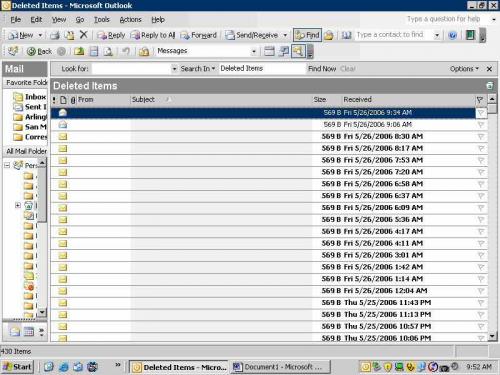Viewport: 500px width, 375px height.
Task: Toggle the Find button in toolbar
Action: point(307,35)
